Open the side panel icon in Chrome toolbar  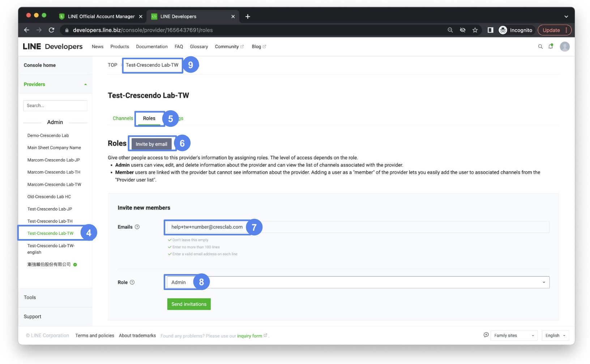coord(490,30)
